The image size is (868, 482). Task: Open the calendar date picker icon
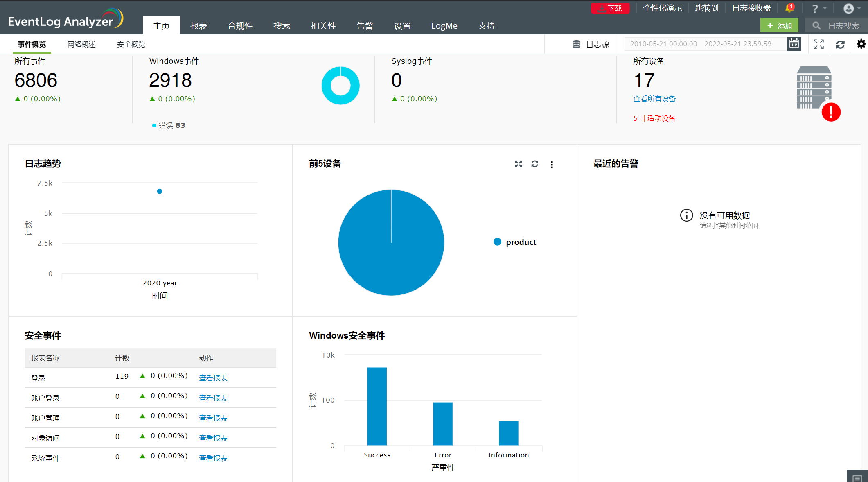(794, 44)
